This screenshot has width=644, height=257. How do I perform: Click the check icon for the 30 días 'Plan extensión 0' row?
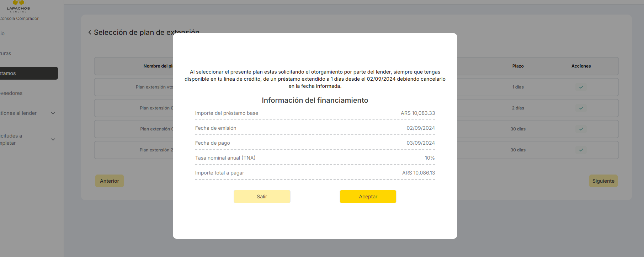tap(581, 129)
